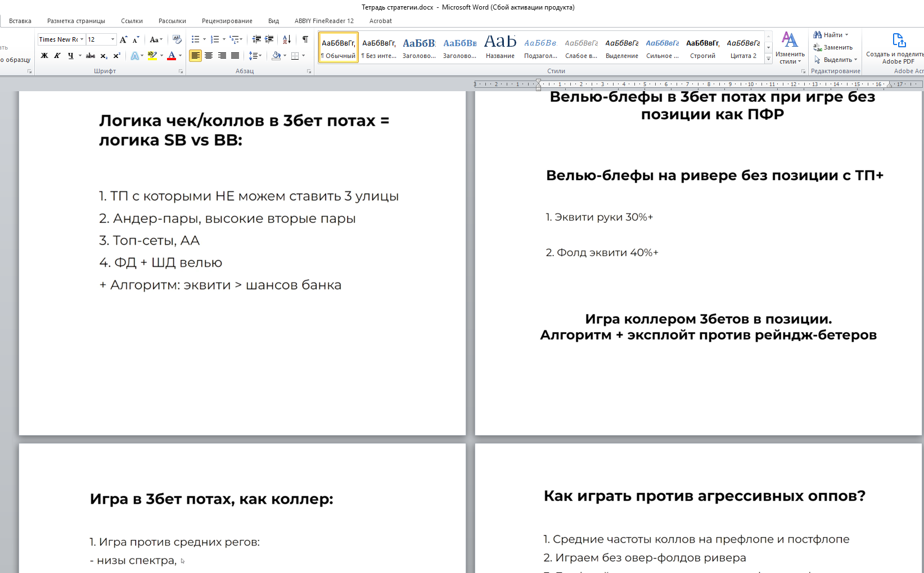The image size is (924, 573).
Task: Open Абзац dialog launcher
Action: pyautogui.click(x=309, y=71)
